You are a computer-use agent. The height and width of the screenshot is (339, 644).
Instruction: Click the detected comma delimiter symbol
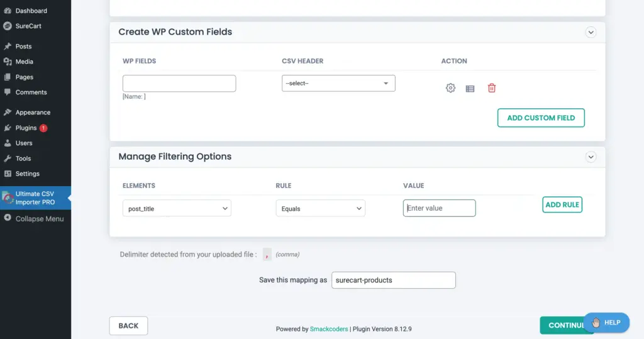click(267, 254)
